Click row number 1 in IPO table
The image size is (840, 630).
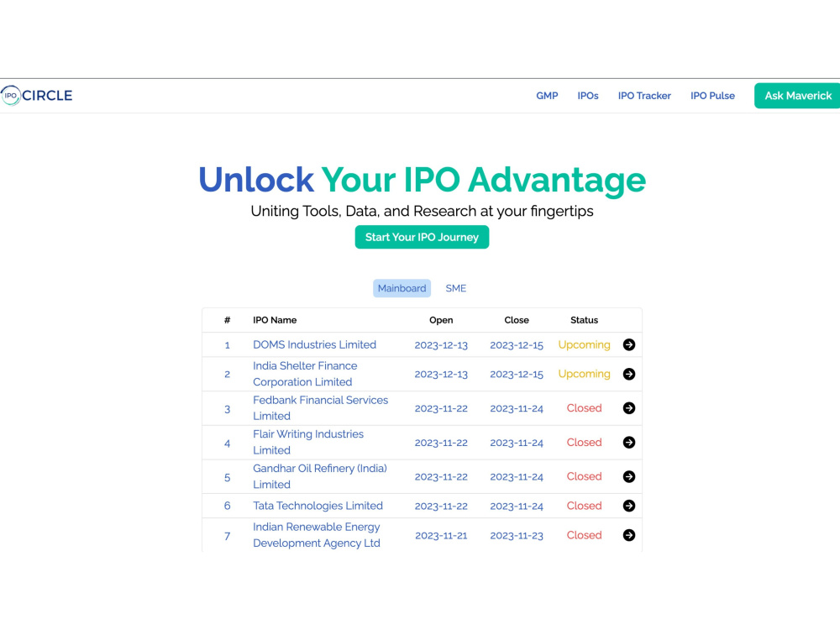tap(227, 345)
